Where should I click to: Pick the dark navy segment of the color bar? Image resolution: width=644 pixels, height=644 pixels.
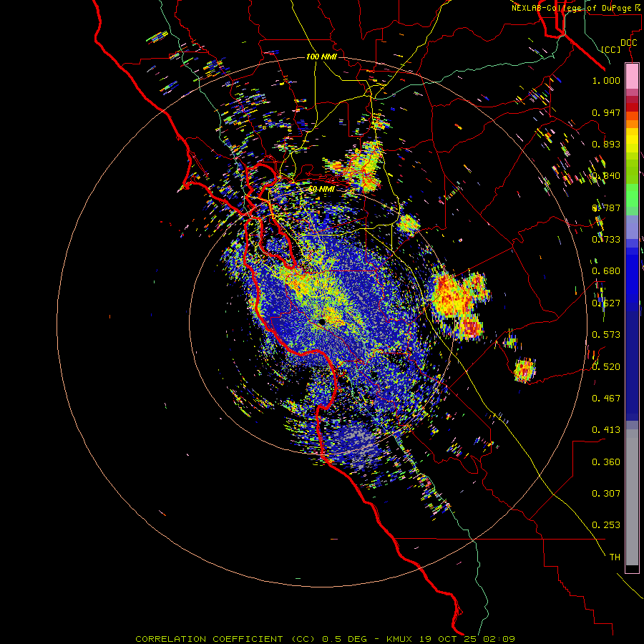(632, 361)
